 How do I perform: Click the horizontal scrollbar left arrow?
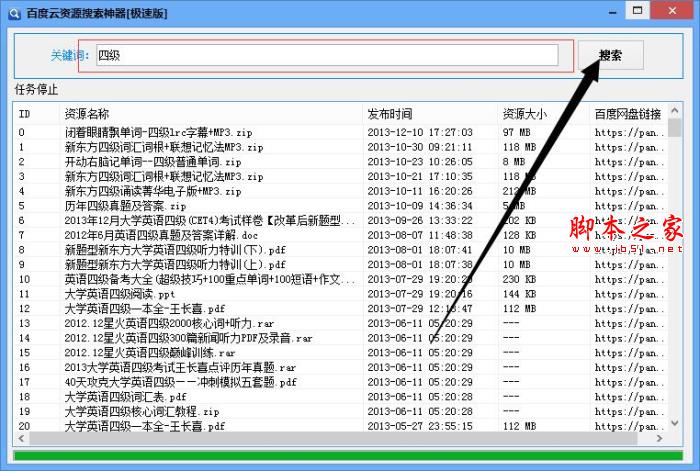(x=21, y=439)
